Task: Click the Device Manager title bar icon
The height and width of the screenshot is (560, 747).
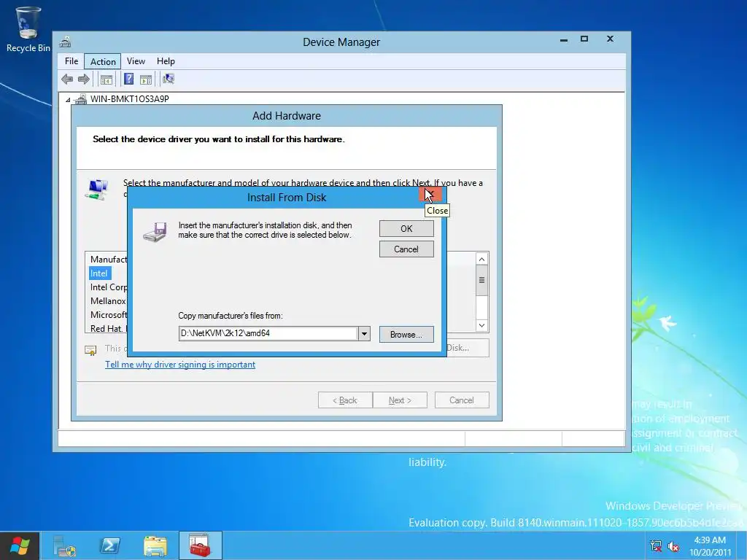Action: (65, 42)
